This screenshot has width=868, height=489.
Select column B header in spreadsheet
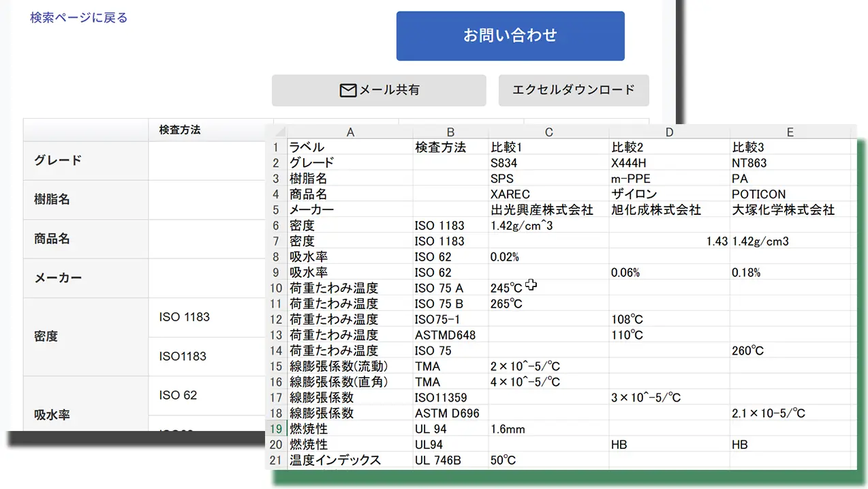tap(450, 132)
